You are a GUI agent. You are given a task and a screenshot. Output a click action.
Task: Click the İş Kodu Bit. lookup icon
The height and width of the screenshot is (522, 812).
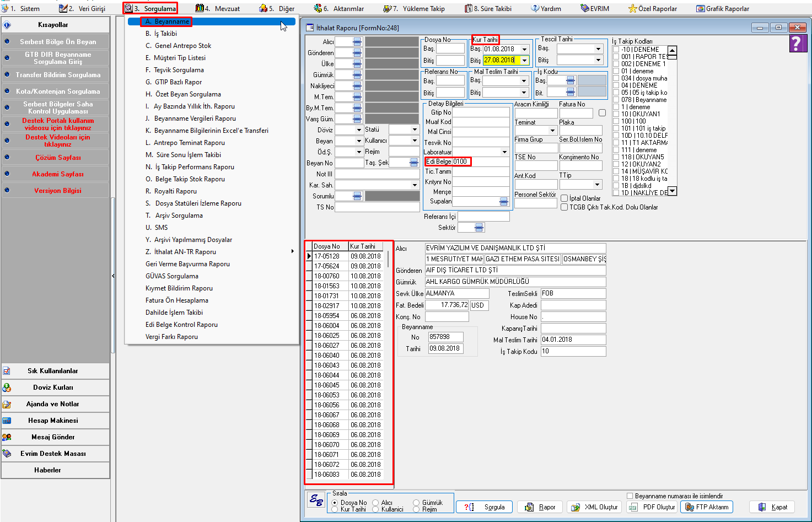tap(571, 92)
